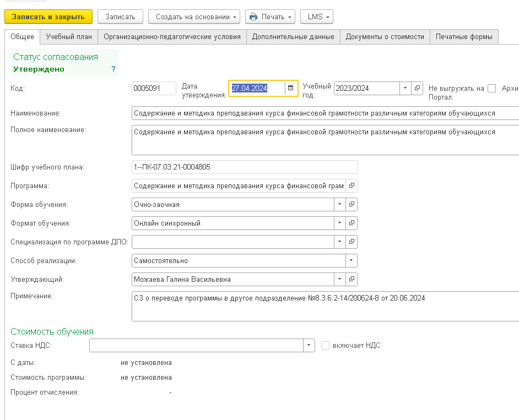
Task: Open the Программа record link icon
Action: tap(352, 186)
